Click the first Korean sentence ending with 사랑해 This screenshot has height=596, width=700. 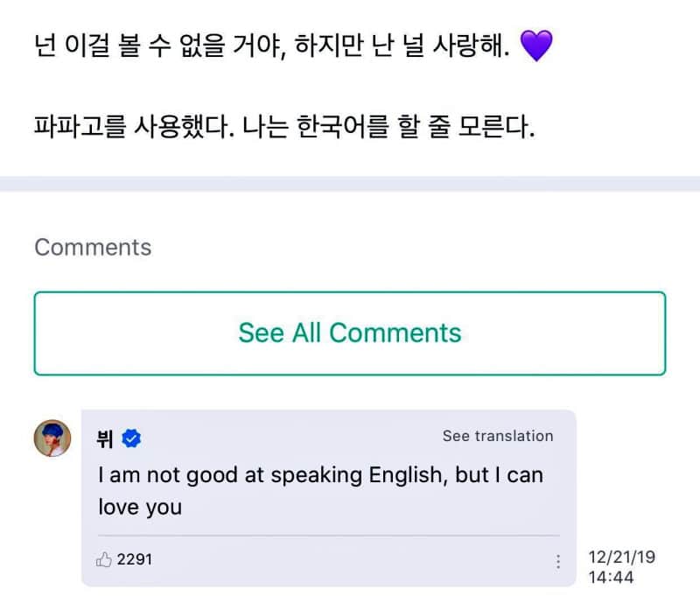(271, 46)
